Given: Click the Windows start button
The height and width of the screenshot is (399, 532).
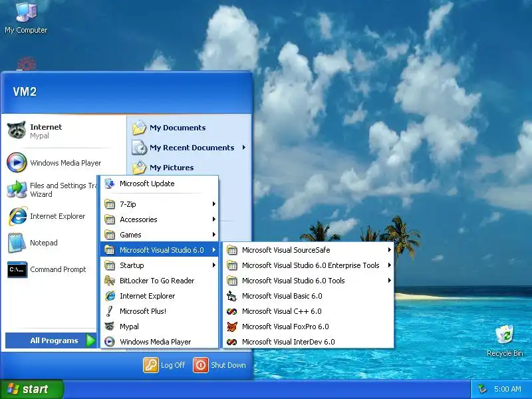Looking at the screenshot, I should [x=32, y=389].
